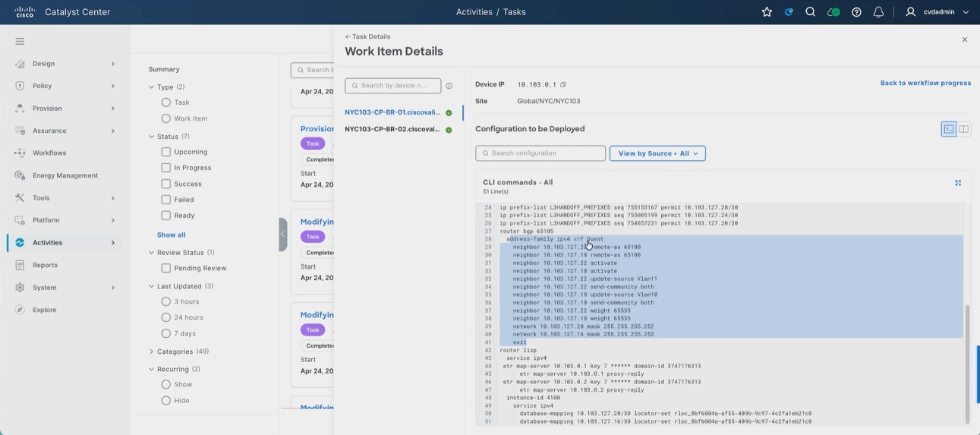Image resolution: width=980 pixels, height=435 pixels.
Task: Expand CLI commands panel to fullscreen
Action: click(958, 182)
